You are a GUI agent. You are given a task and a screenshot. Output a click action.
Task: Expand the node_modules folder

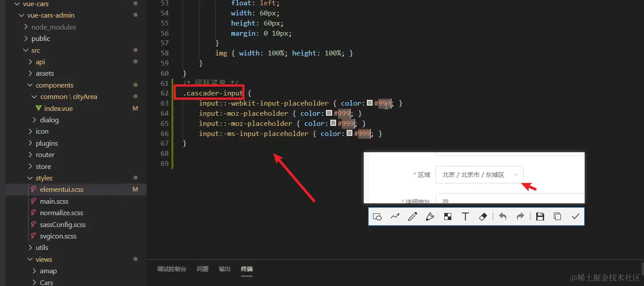point(26,27)
